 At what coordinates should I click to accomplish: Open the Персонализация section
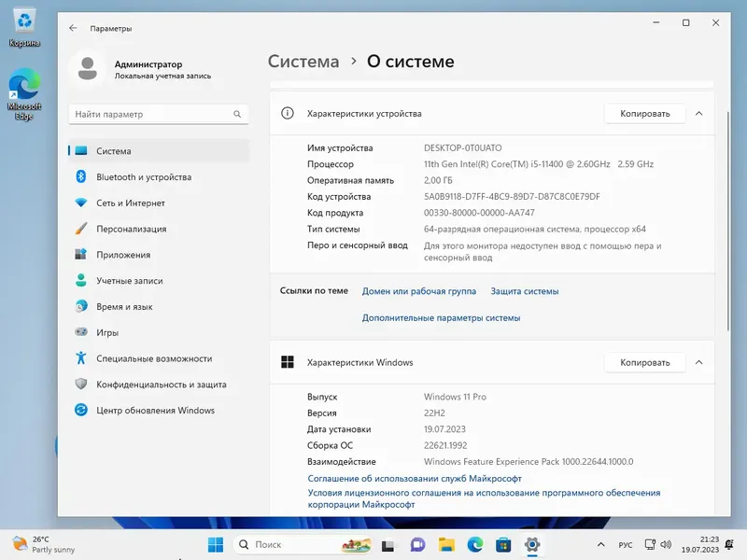tap(140, 228)
